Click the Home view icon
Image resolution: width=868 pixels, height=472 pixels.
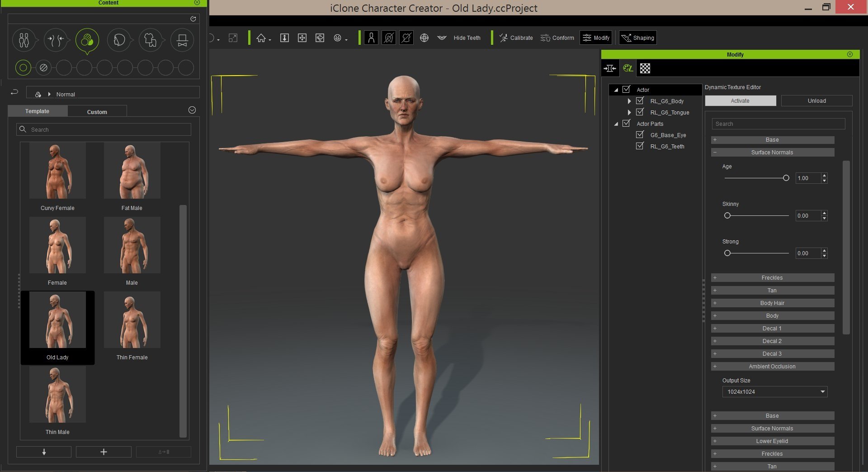(x=261, y=38)
